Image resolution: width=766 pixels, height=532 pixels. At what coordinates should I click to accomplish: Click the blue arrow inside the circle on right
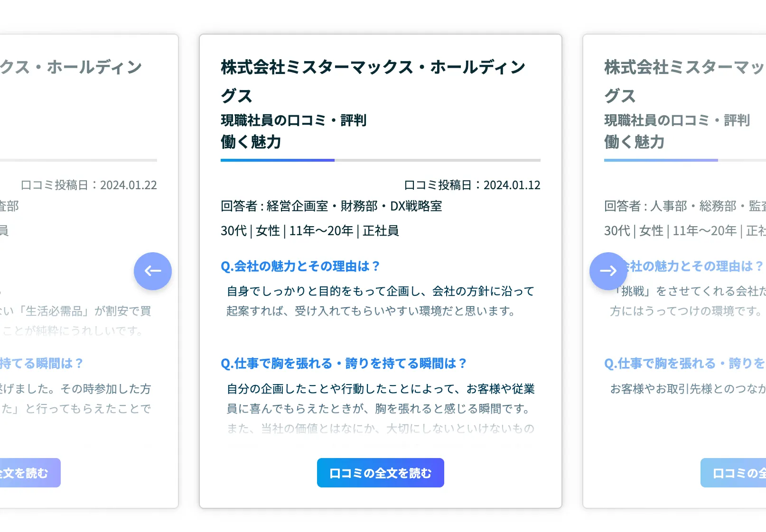tap(608, 271)
